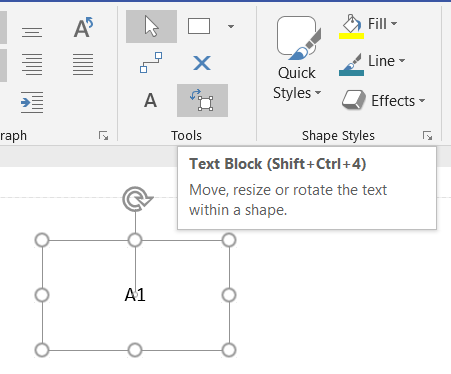Click the bottom-left resize handle of shape
Image resolution: width=451 pixels, height=374 pixels.
42,350
